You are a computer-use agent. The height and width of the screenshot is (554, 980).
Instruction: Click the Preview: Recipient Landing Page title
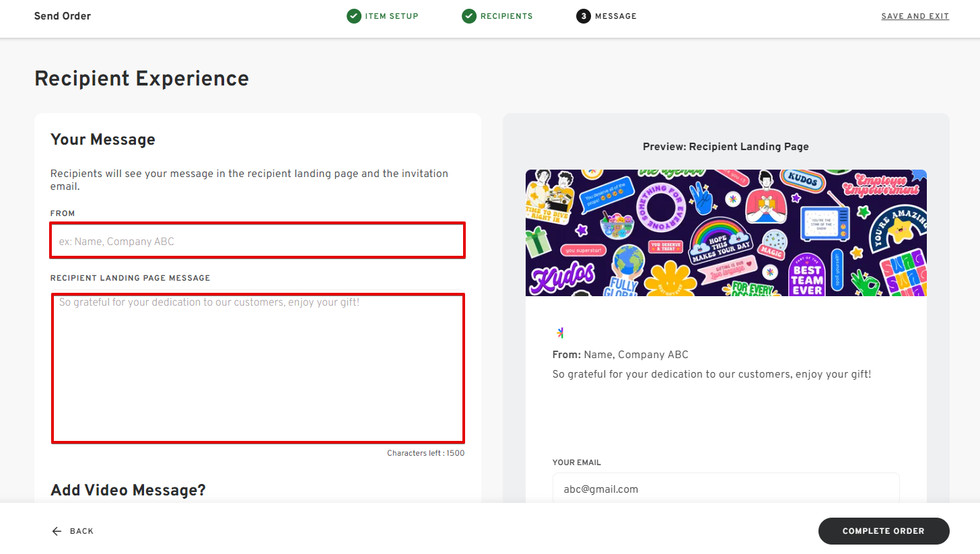pyautogui.click(x=726, y=147)
